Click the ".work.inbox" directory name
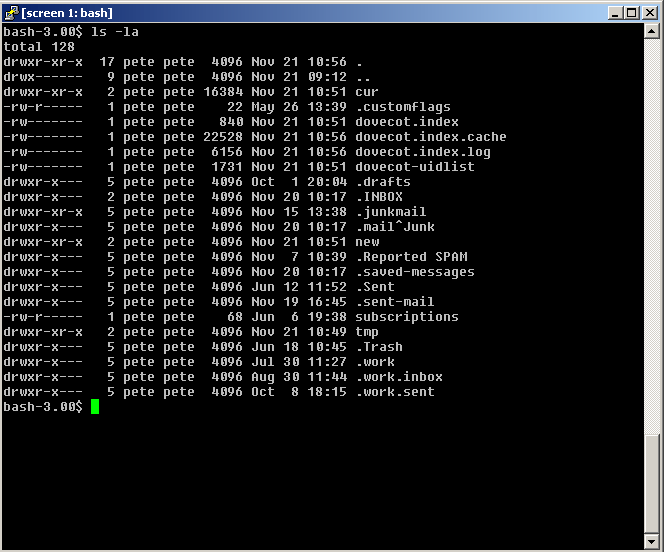The width and height of the screenshot is (664, 552). click(399, 377)
